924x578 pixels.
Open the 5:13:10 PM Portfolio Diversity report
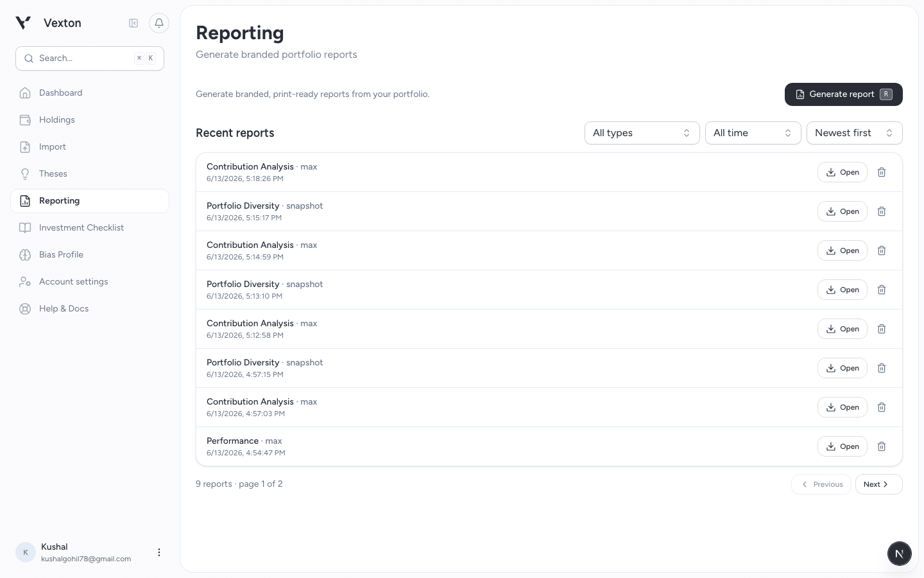click(x=842, y=290)
